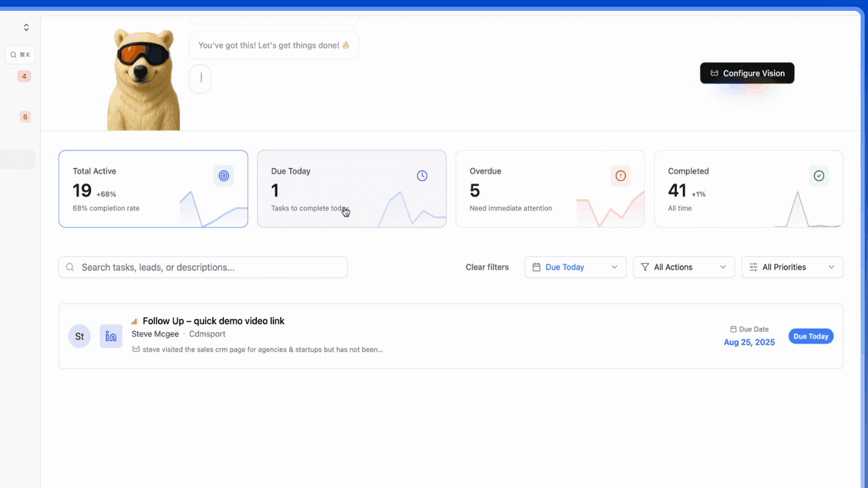The image size is (868, 488).
Task: Select the Overdue stats card
Action: (550, 188)
